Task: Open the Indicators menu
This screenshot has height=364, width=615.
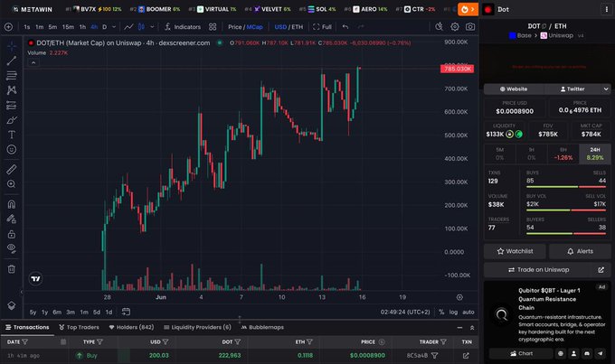Action: coord(183,26)
